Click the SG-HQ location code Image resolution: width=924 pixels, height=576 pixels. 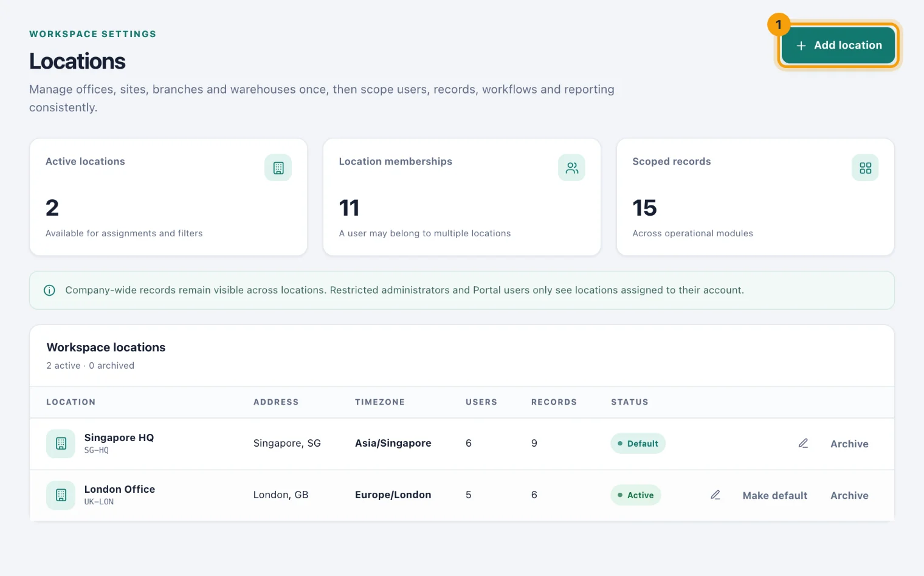pyautogui.click(x=96, y=450)
